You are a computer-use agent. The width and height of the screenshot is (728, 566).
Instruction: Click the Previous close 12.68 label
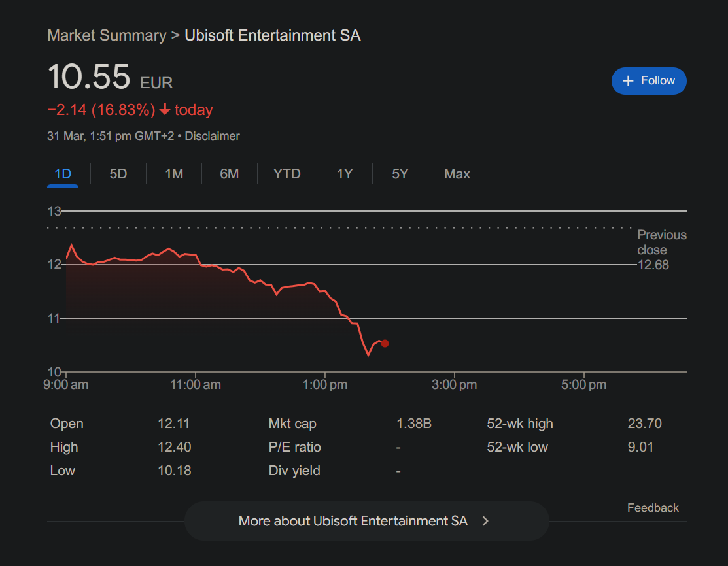point(661,250)
